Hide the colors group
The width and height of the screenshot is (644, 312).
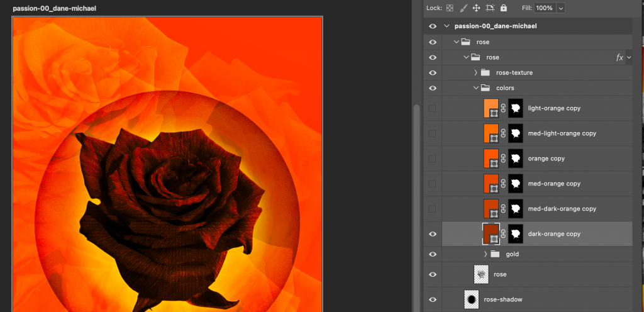(433, 88)
